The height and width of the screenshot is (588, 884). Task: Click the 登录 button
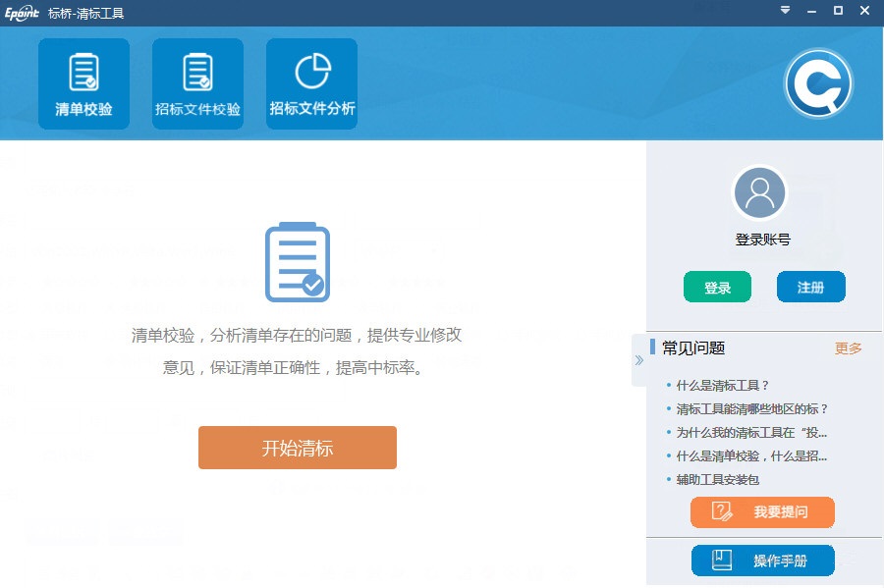pyautogui.click(x=717, y=287)
